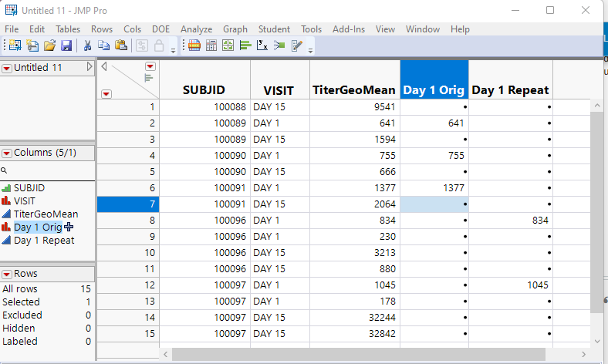
Task: Collapse the side panels using the left triangle
Action: [104, 66]
